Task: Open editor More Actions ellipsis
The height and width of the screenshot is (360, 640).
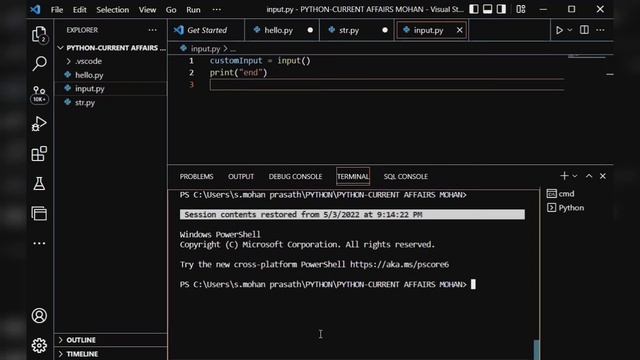Action: (x=600, y=30)
